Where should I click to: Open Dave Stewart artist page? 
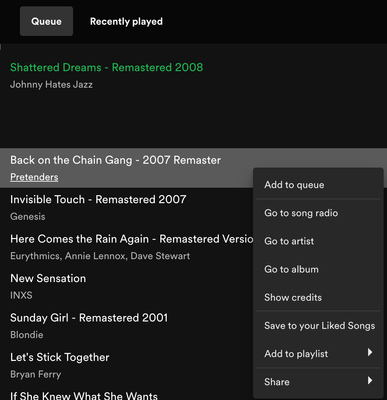tap(160, 256)
